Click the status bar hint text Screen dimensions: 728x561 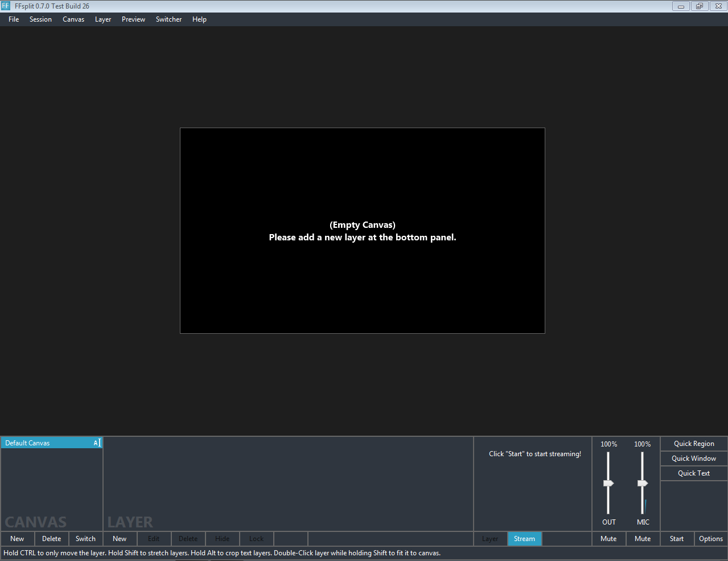[222, 553]
